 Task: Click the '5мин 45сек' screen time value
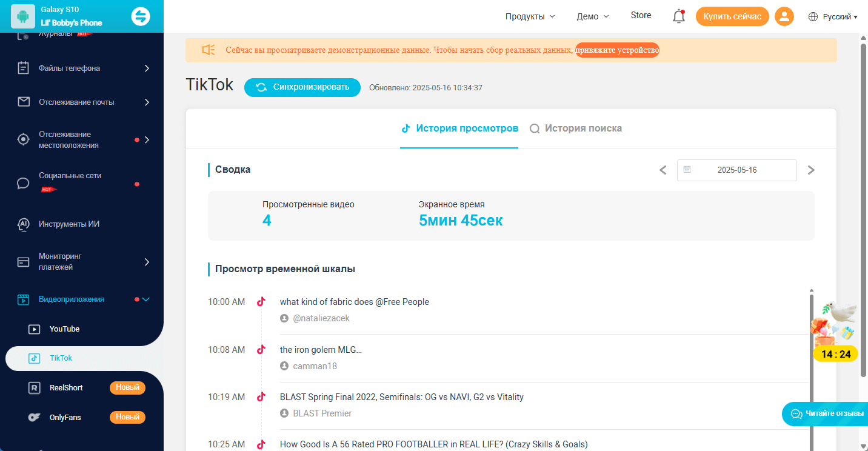coord(461,221)
